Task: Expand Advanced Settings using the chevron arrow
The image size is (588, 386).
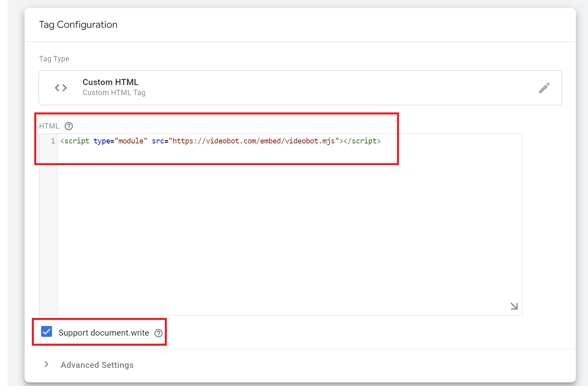Action: (x=47, y=365)
